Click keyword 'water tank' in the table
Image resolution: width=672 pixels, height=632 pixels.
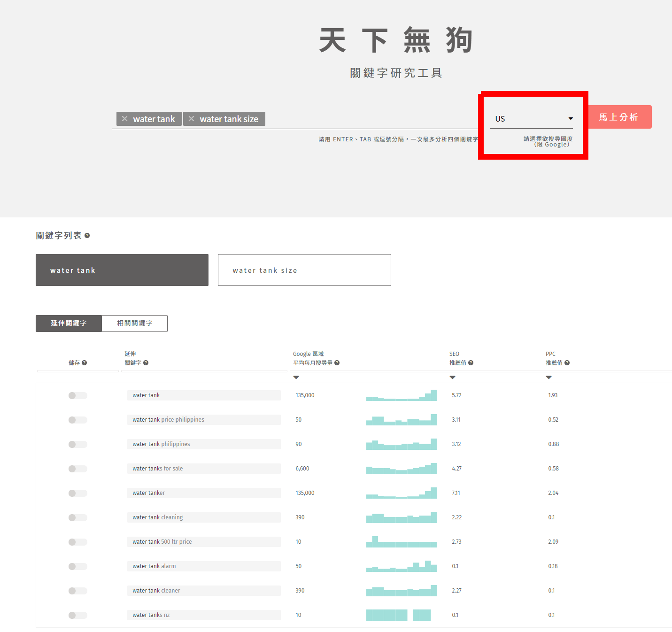(x=204, y=395)
